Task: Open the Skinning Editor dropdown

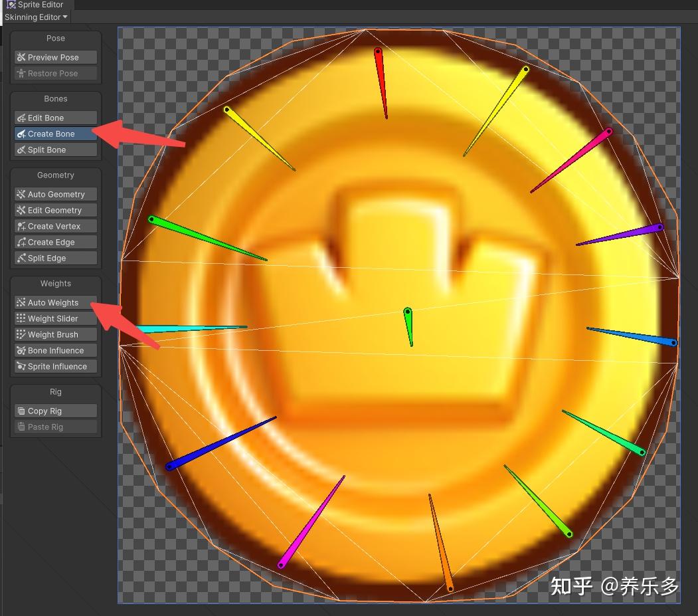Action: [36, 17]
